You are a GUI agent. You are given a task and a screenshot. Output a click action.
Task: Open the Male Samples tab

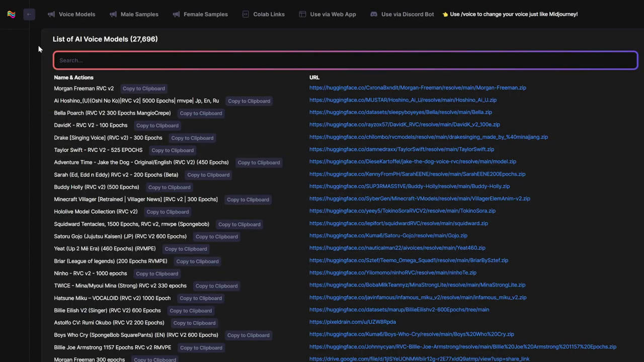(139, 14)
